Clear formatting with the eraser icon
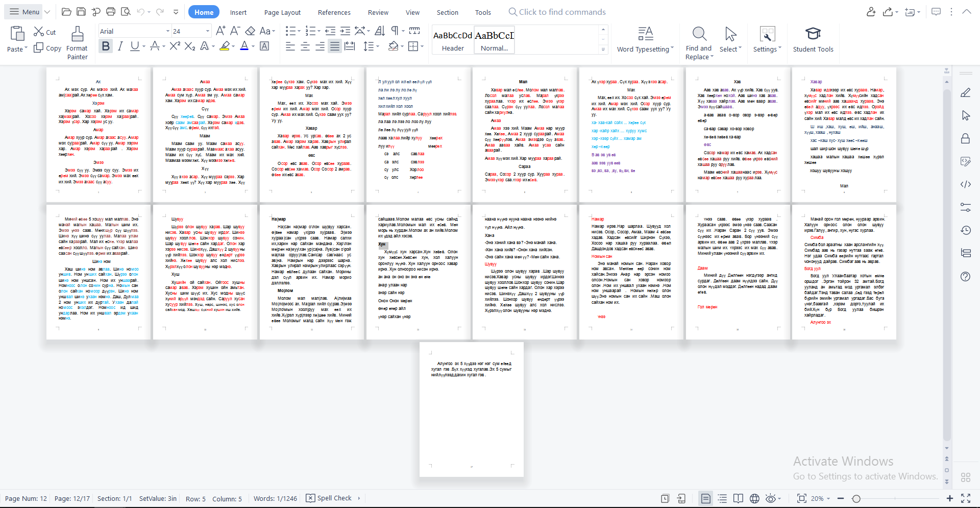This screenshot has height=508, width=980. tap(250, 31)
